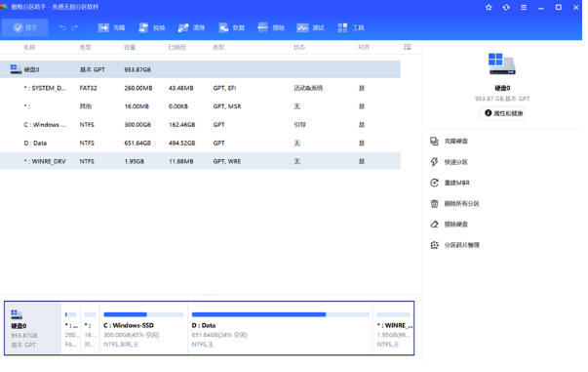Select the D: Data row in the partition list
588x372 pixels.
200,143
